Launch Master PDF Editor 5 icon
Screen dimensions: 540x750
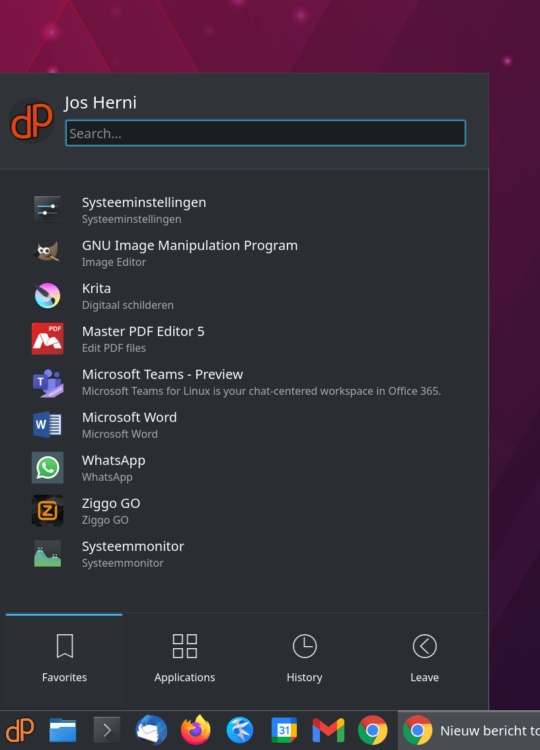pos(47,339)
